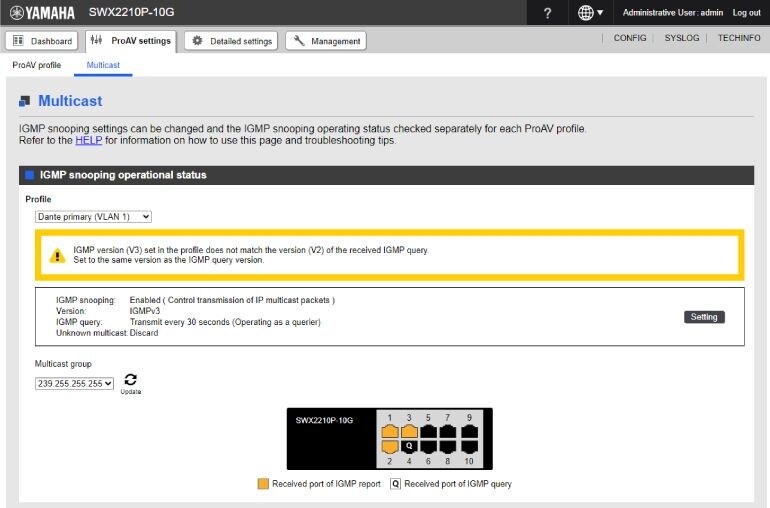Click port 10 on the switch diagram
This screenshot has width=770, height=508.
point(468,447)
